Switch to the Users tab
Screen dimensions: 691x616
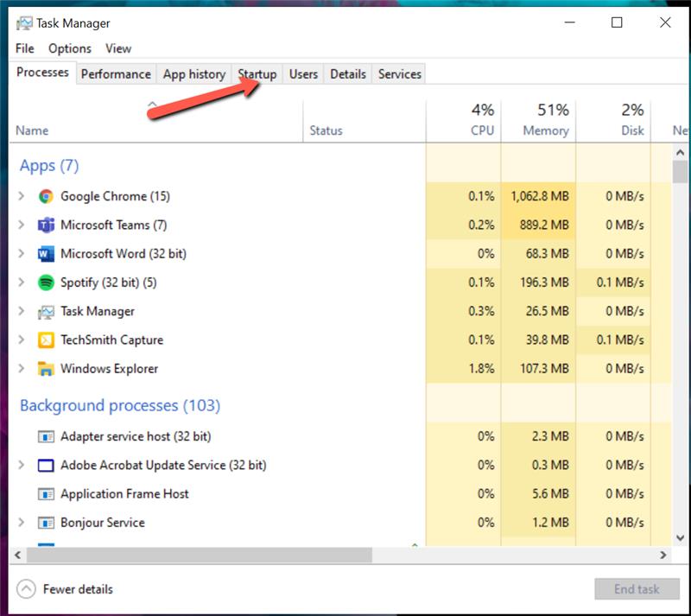(x=303, y=74)
